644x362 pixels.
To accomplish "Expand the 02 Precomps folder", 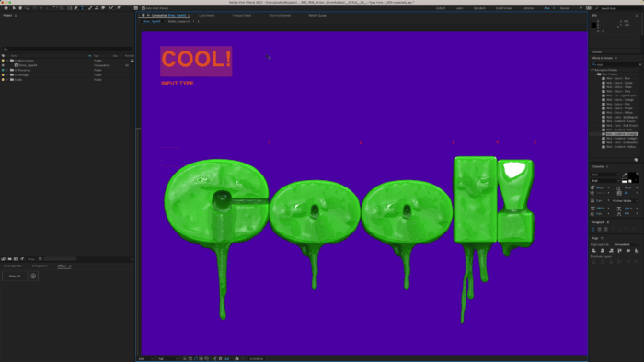I will [7, 70].
